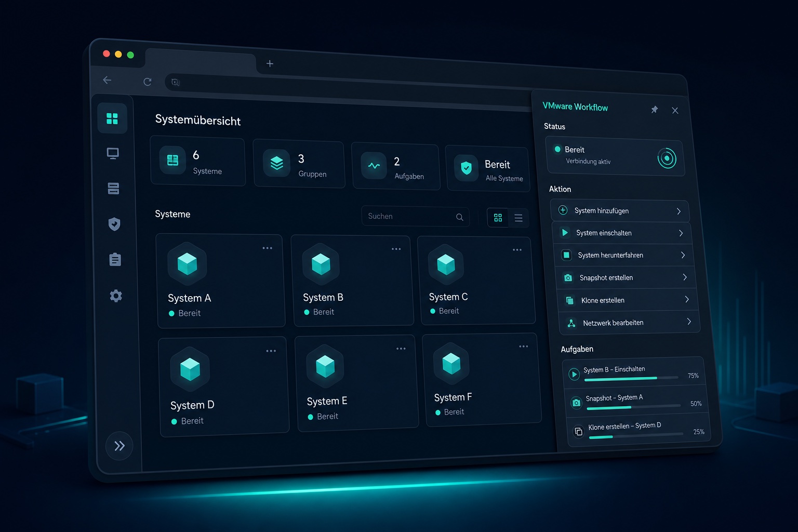Select Netzwerk bearbeiten action
Viewport: 798px width, 532px height.
pos(630,323)
